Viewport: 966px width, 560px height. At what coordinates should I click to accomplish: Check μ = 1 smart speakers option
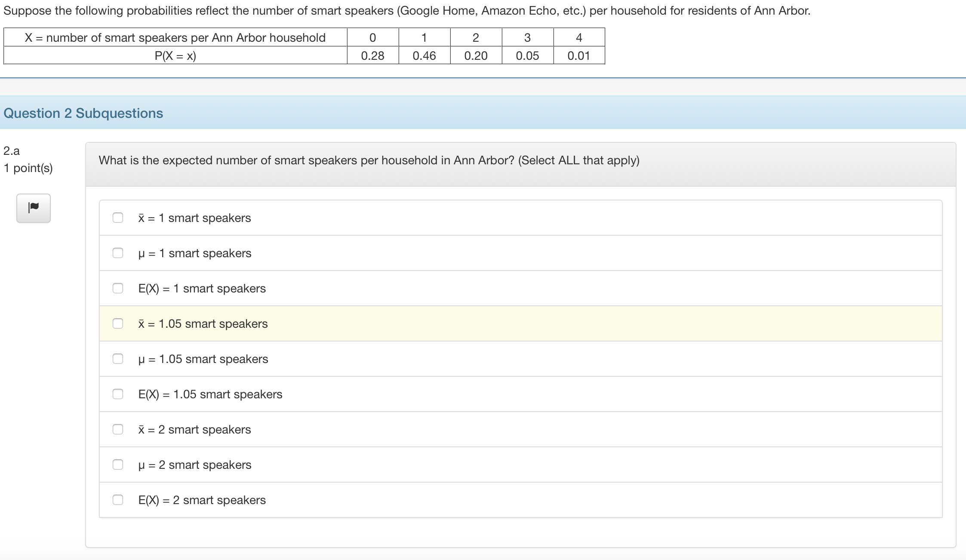(118, 253)
